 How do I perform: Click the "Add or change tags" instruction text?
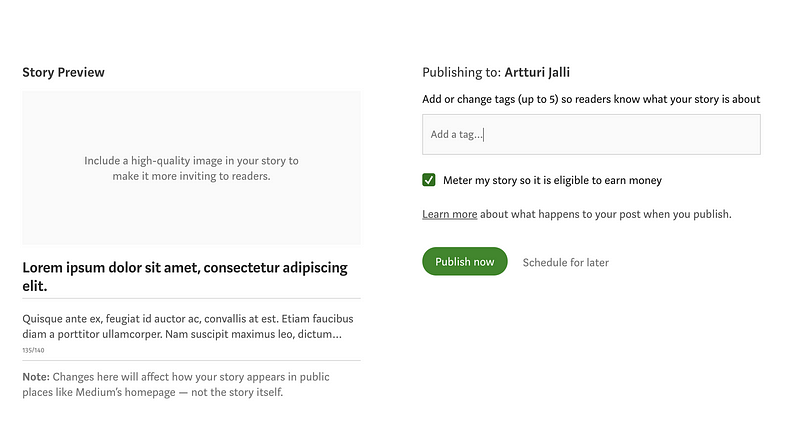591,99
